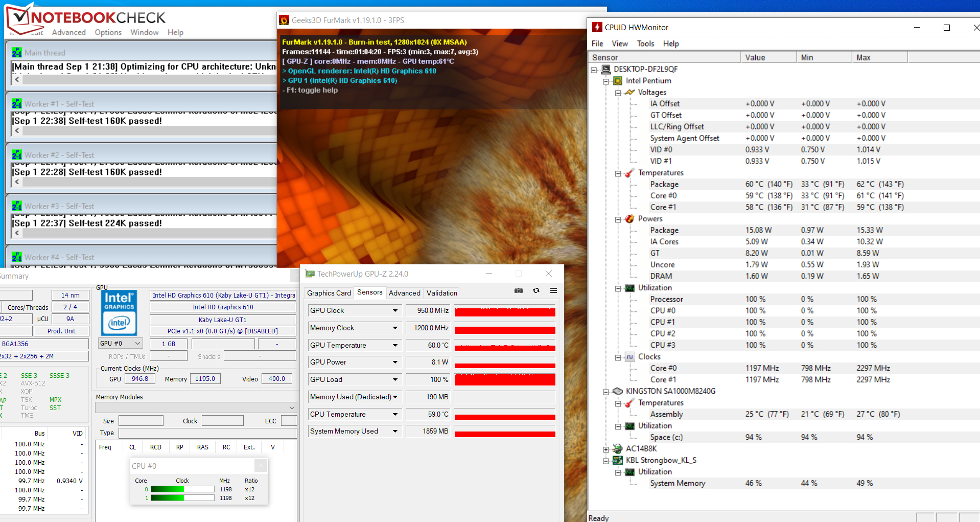Open the GPU Temperature sensor dropdown
Screen dimensions: 980x522
(395, 345)
